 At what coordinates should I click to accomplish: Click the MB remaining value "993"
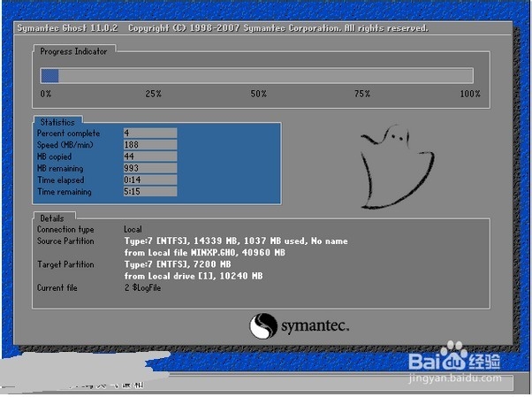[150, 168]
